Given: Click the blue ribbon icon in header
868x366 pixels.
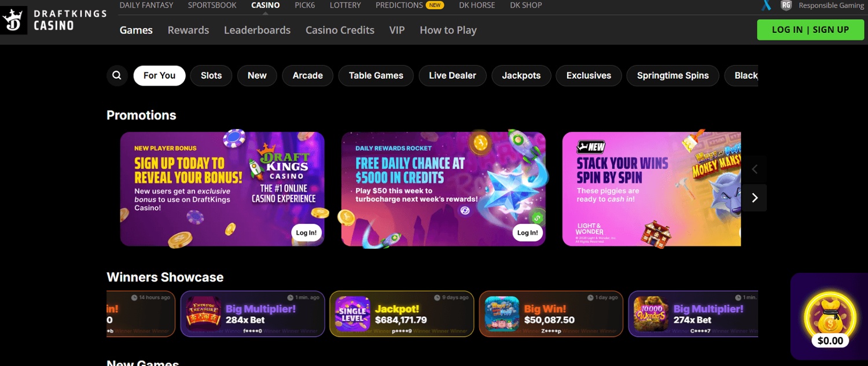Looking at the screenshot, I should [x=766, y=5].
